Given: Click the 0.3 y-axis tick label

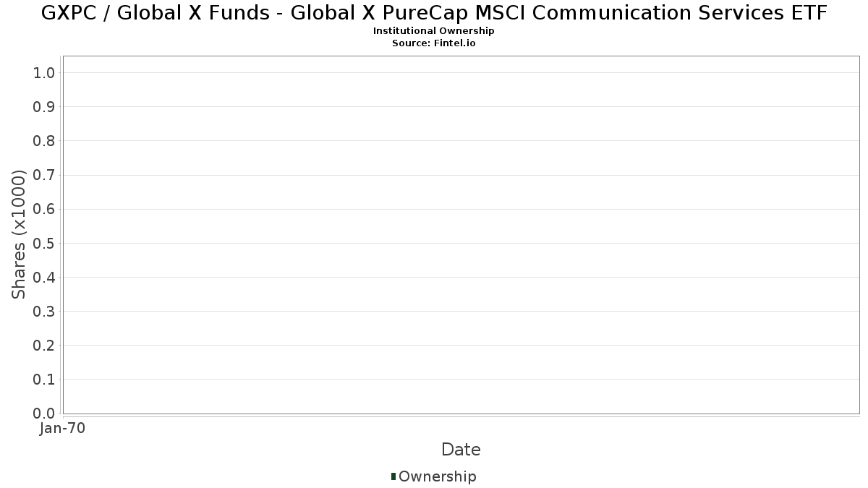Looking at the screenshot, I should click(44, 312).
